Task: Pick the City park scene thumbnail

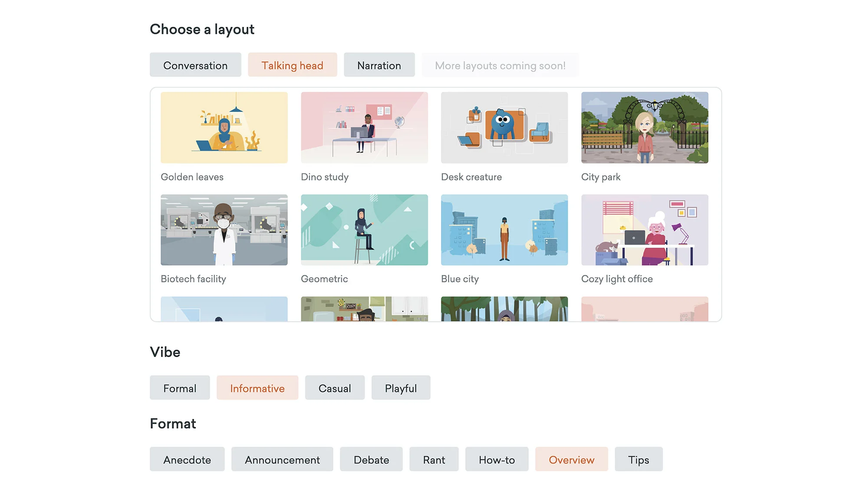Action: (644, 128)
